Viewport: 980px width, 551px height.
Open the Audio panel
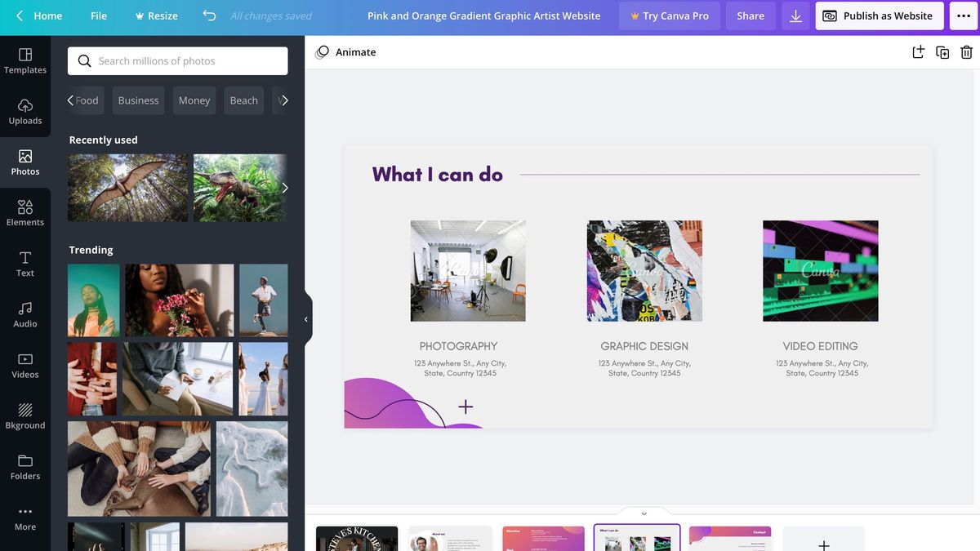click(24, 313)
